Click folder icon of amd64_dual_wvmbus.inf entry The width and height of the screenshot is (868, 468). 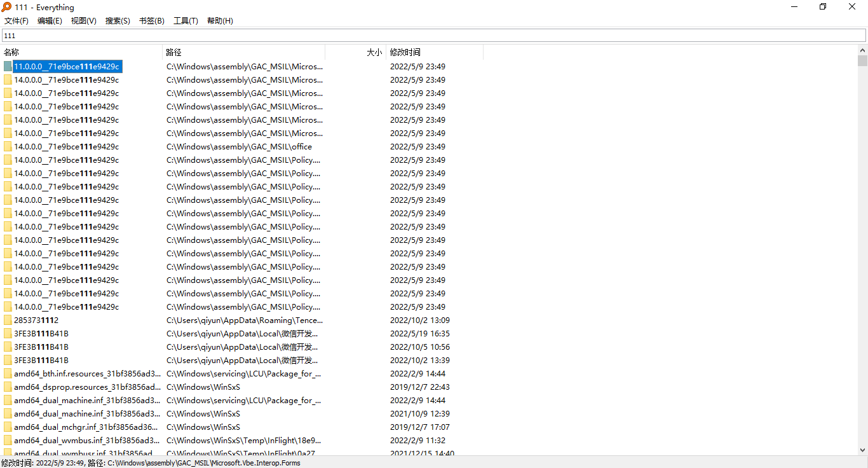tap(8, 441)
